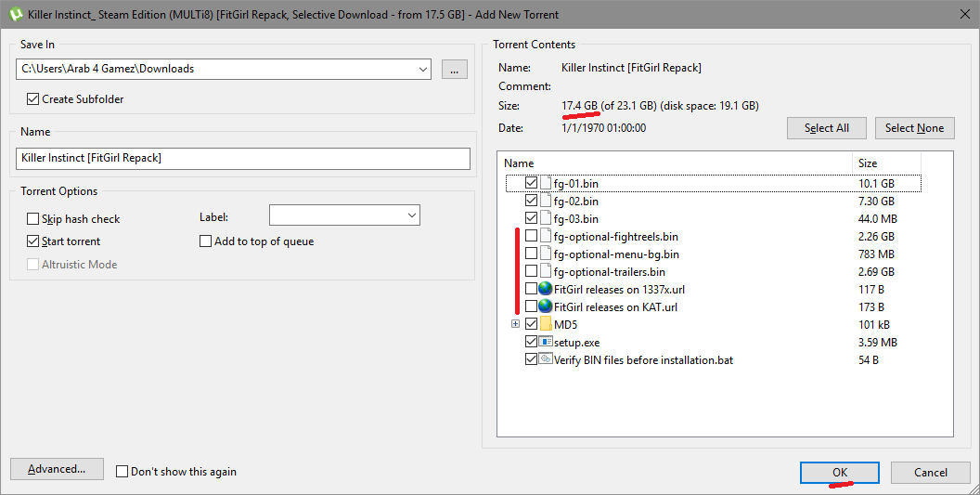
Task: Open the Advanced... settings button
Action: click(57, 469)
